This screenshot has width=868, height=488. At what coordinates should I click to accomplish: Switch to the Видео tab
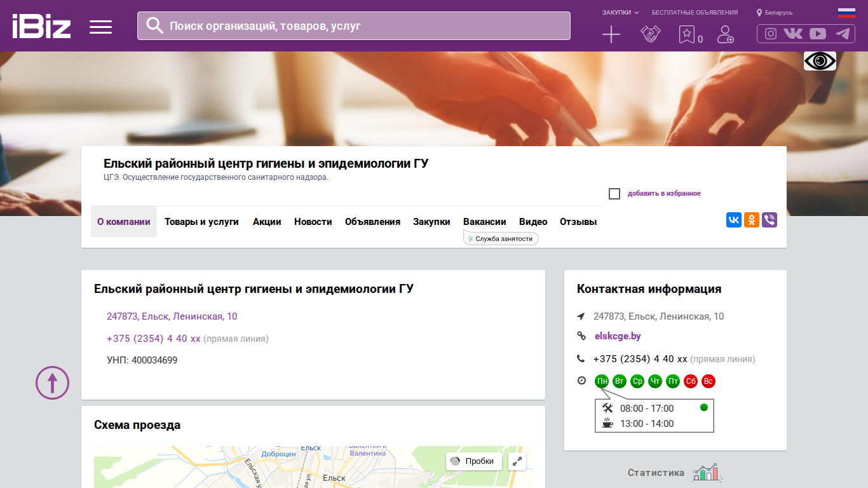tap(533, 222)
